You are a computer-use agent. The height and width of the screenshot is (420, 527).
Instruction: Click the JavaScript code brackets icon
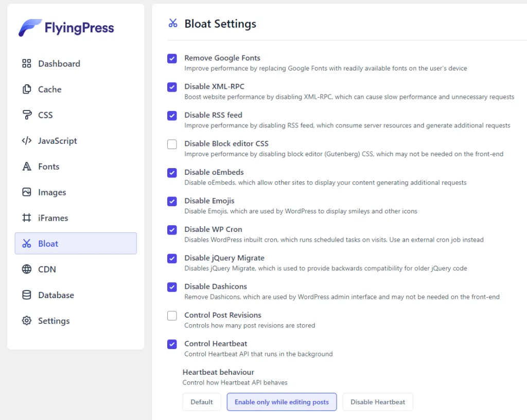point(27,141)
